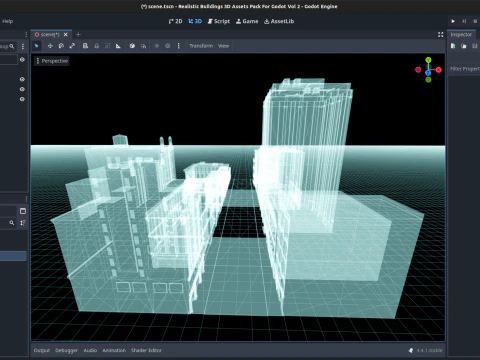
Task: Click the negative X axis gizmo circle
Action: coord(418,70)
